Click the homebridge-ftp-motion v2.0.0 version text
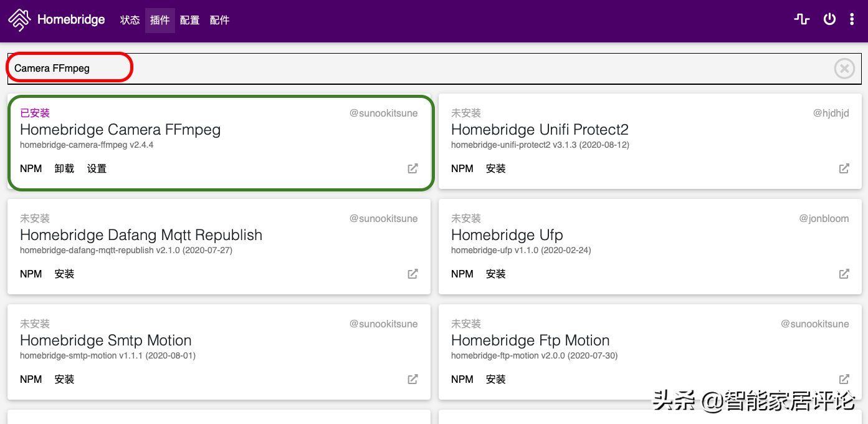The width and height of the screenshot is (868, 424). coord(535,355)
